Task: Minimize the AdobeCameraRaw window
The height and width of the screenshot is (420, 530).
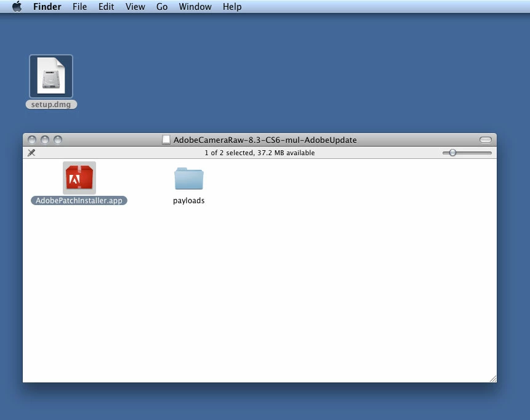Action: coord(45,140)
